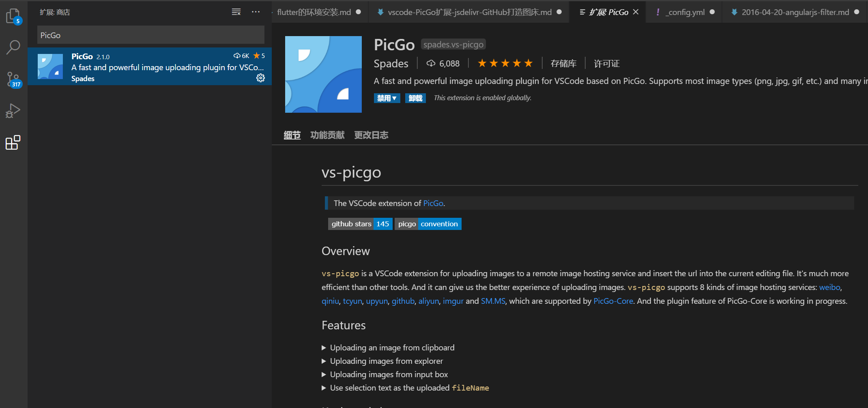868x408 pixels.
Task: Select the _config.yml editor tab
Action: pyautogui.click(x=684, y=12)
